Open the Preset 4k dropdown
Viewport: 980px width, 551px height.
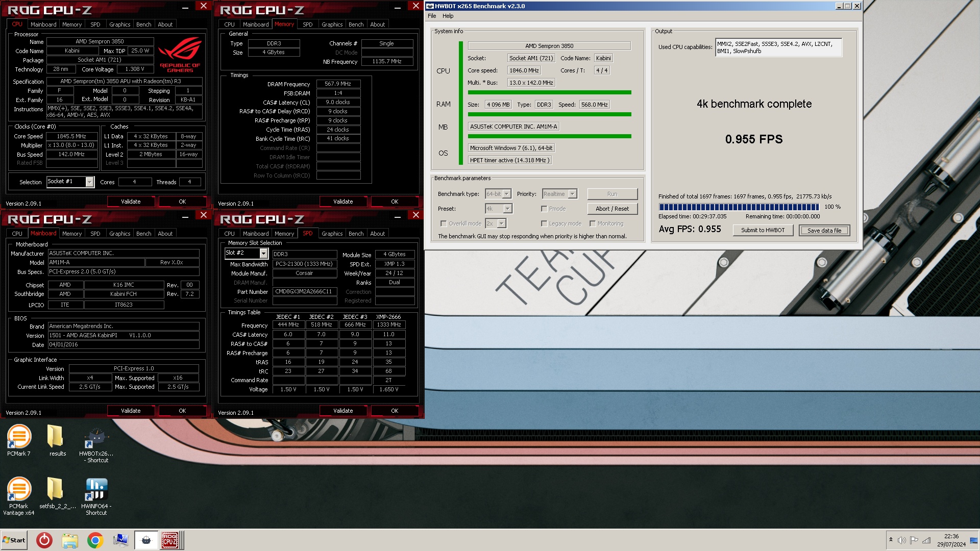507,209
